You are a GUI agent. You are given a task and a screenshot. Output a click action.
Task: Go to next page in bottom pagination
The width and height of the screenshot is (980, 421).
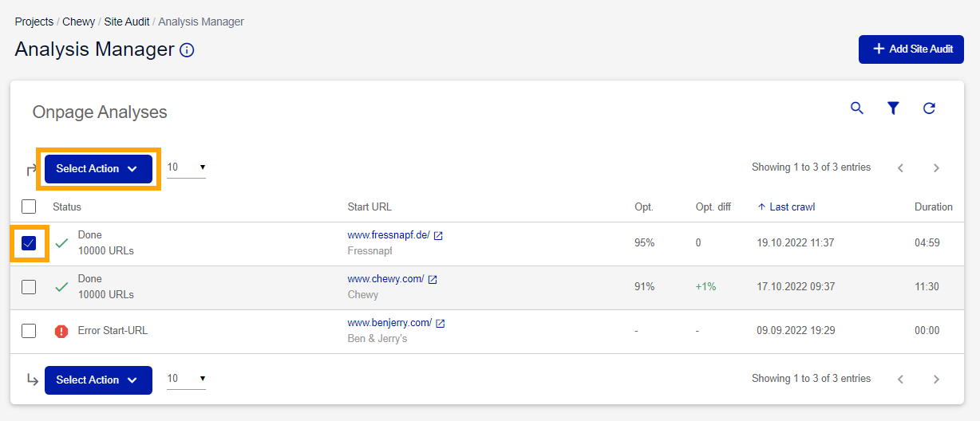(x=936, y=380)
